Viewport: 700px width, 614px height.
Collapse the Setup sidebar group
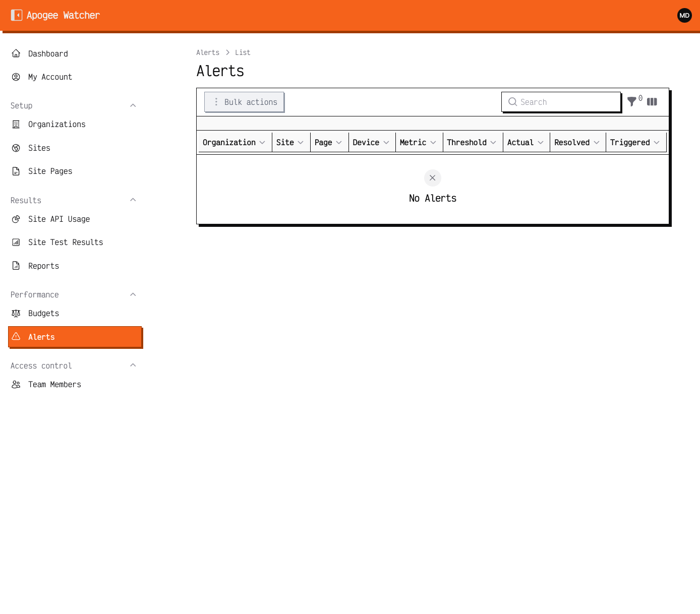(133, 105)
